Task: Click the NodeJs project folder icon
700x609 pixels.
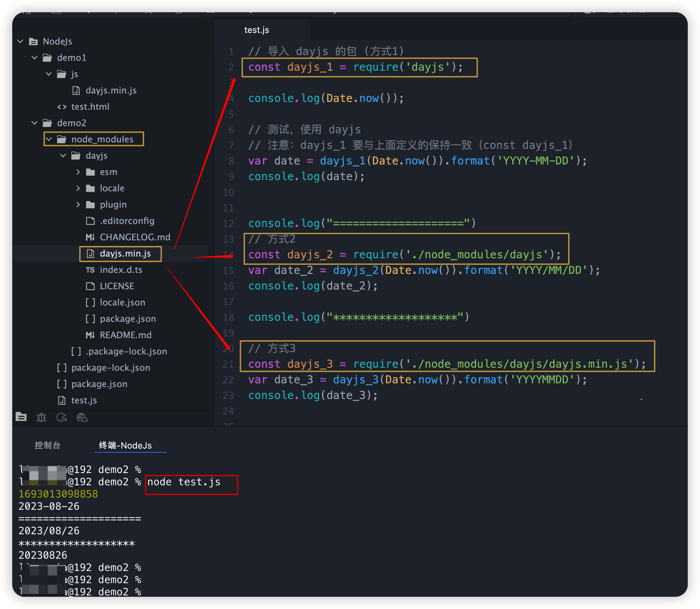Action: (x=33, y=41)
